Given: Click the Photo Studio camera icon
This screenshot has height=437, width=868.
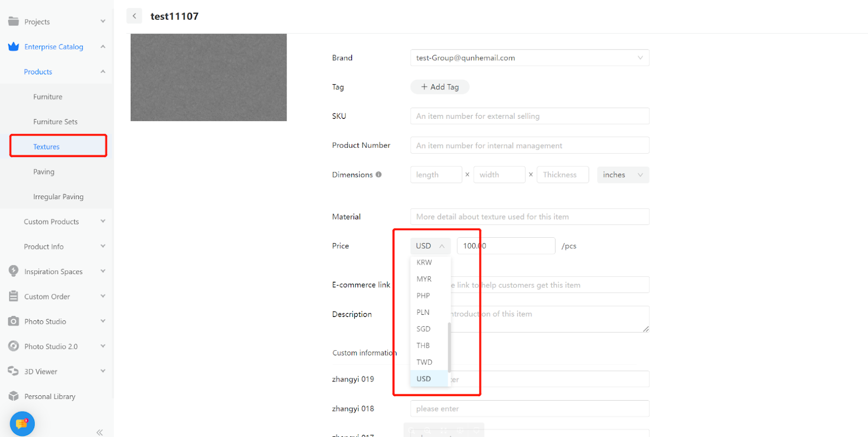Looking at the screenshot, I should (x=14, y=321).
